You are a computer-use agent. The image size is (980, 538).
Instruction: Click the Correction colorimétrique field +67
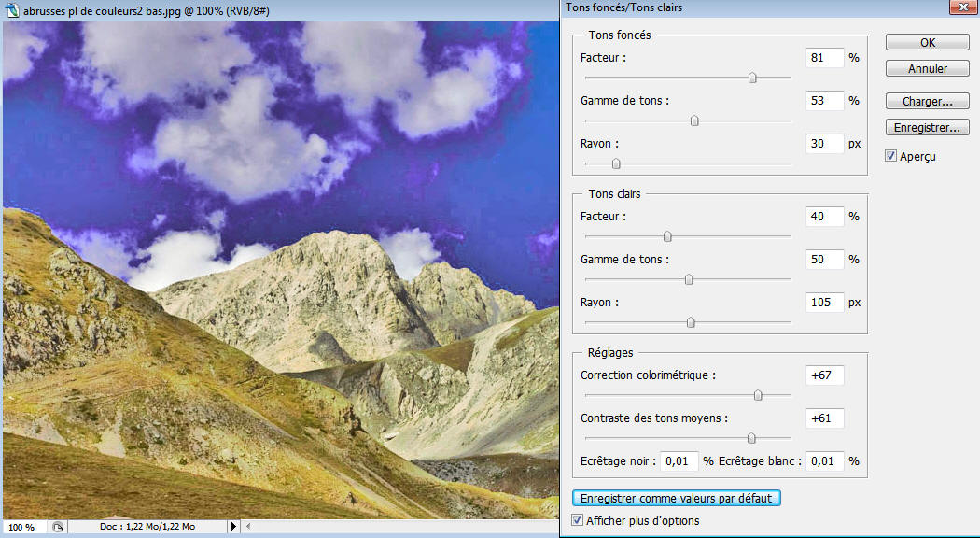825,375
